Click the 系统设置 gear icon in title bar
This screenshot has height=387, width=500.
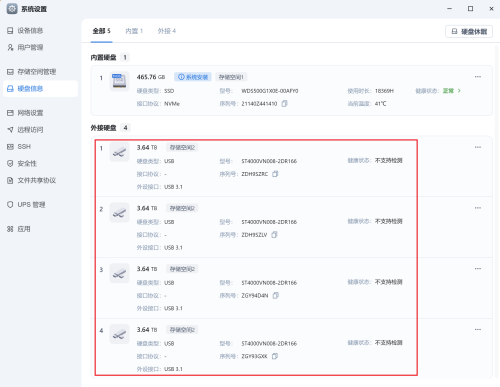pos(12,9)
